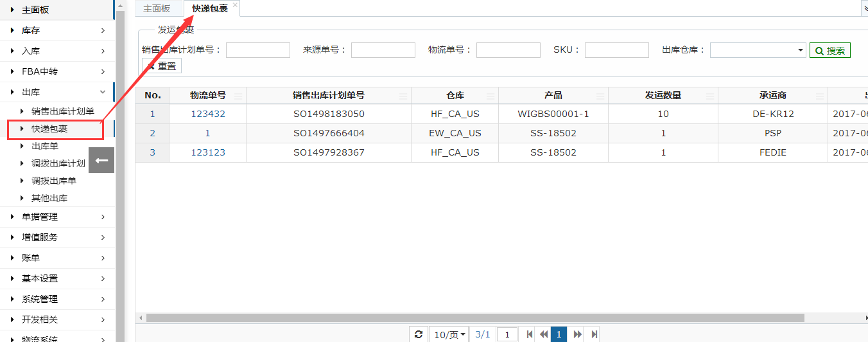868x342 pixels.
Task: Click cell SO1498183050
Action: click(329, 114)
